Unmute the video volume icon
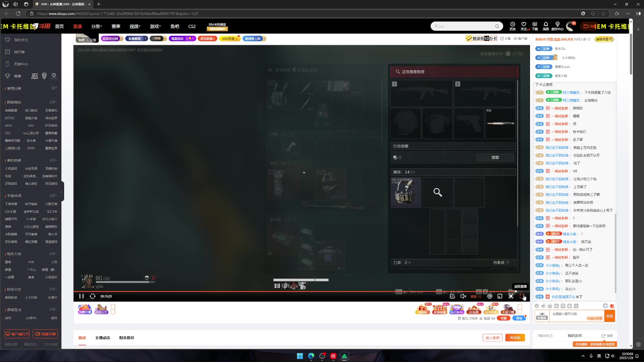The image size is (644, 362). (463, 296)
